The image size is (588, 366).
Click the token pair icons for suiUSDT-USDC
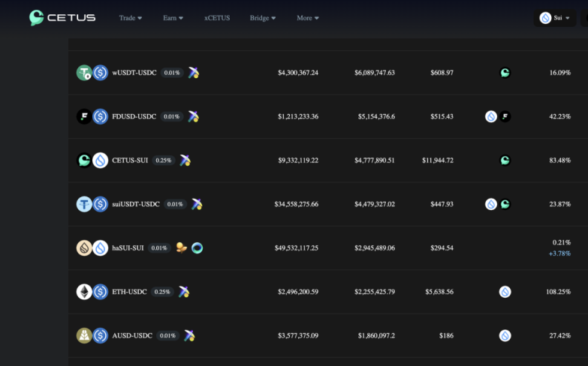(x=92, y=204)
